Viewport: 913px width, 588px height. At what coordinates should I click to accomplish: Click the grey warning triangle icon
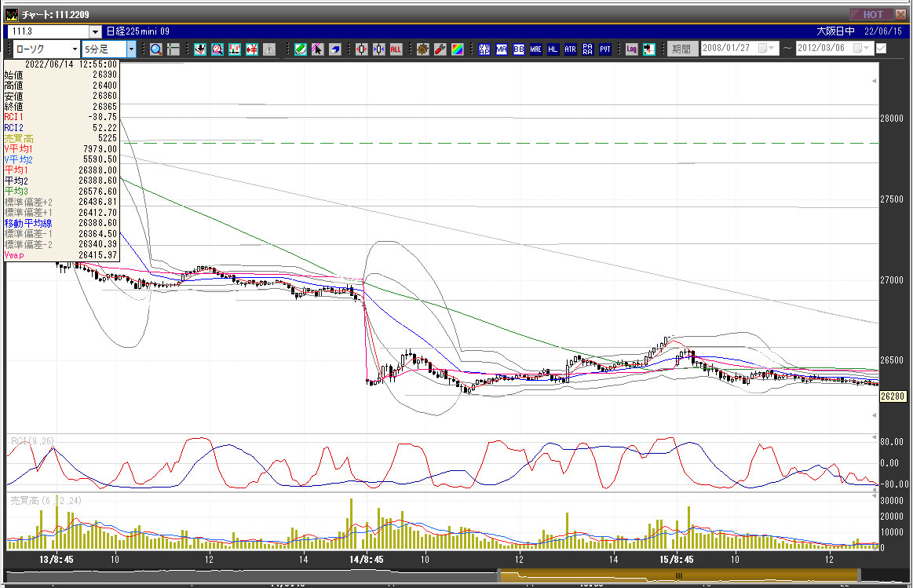point(269,49)
